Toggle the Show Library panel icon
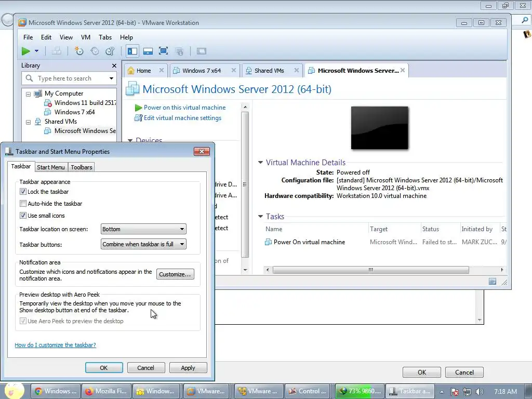This screenshot has width=532, height=399. click(132, 51)
